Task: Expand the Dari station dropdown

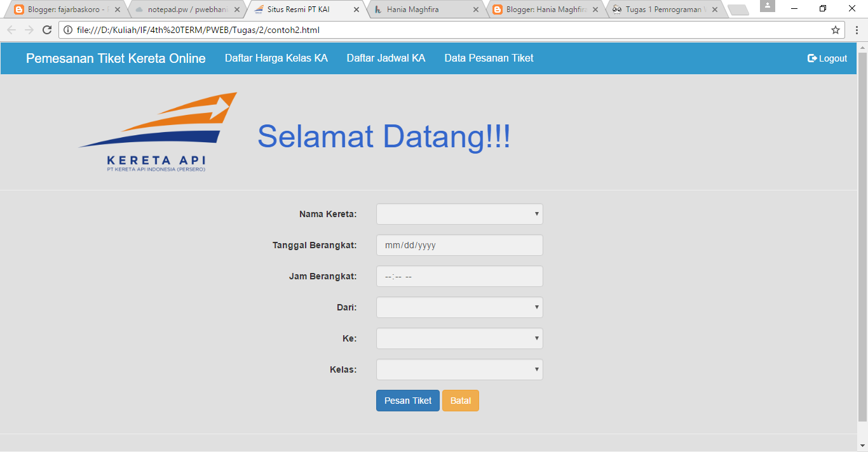Action: click(x=459, y=307)
